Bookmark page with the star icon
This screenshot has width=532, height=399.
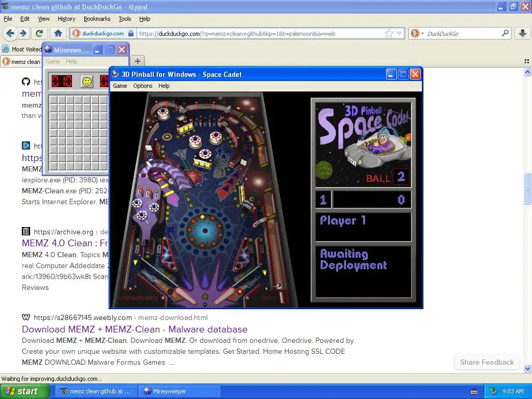389,33
